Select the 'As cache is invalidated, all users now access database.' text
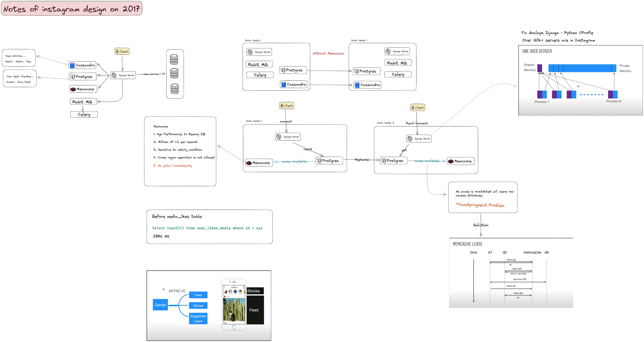Screen dimensions: 644x342 coord(484,193)
